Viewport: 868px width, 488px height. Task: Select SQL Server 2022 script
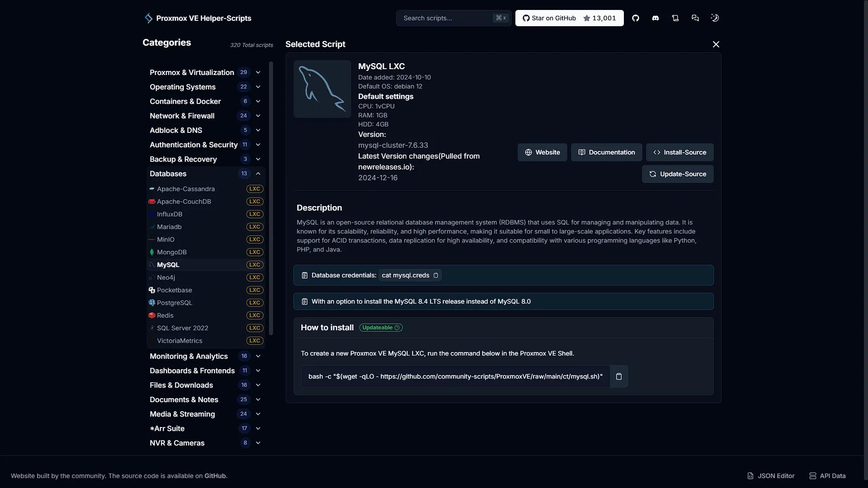click(206, 328)
